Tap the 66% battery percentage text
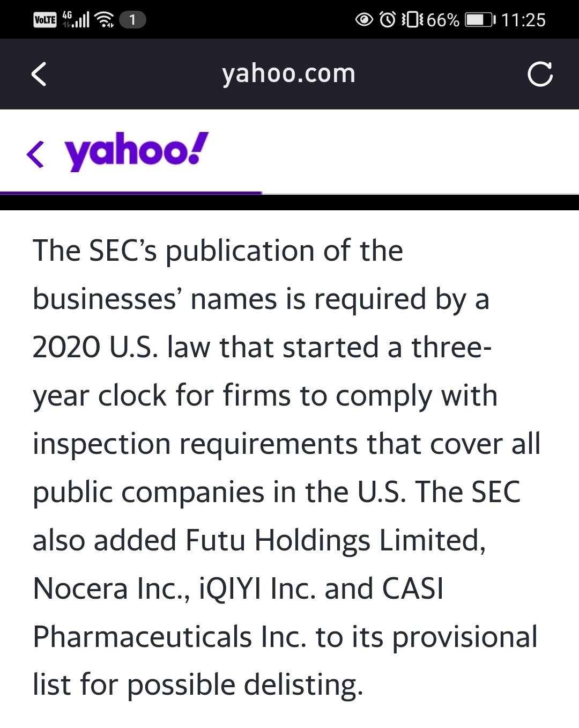Viewport: 579px width, 728px height. click(443, 20)
